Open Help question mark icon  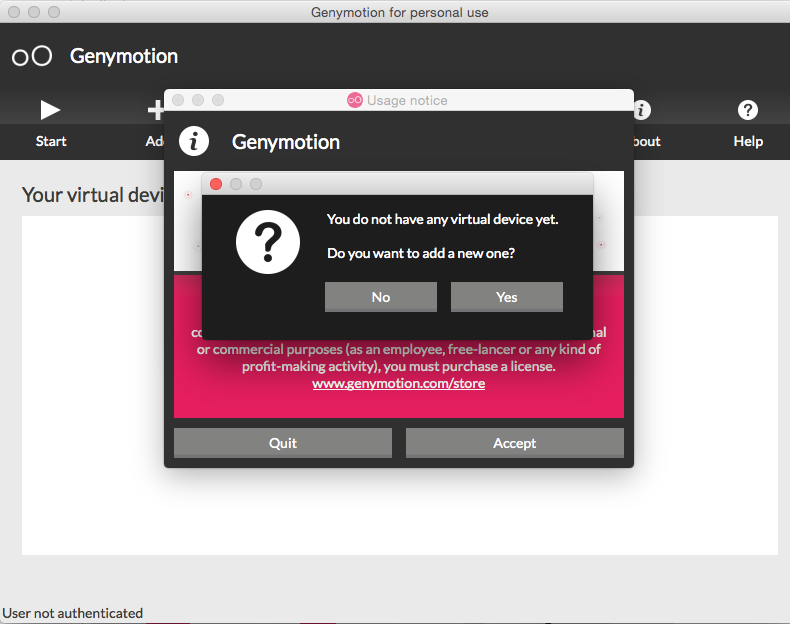[x=748, y=110]
